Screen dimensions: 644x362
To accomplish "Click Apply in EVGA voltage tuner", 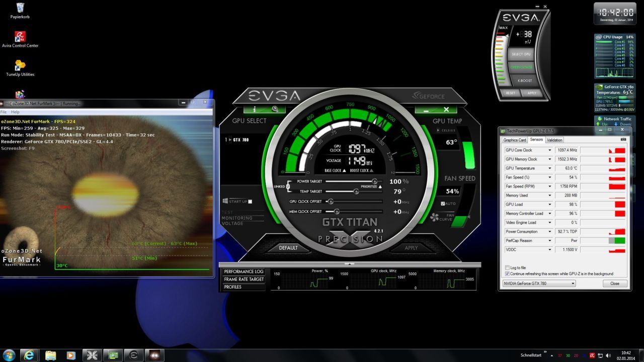I will coord(531,93).
